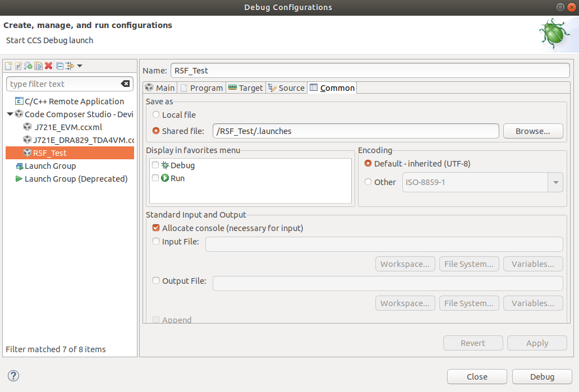Collapse Code Composer Studio tree node
The width and height of the screenshot is (579, 392).
[10, 114]
